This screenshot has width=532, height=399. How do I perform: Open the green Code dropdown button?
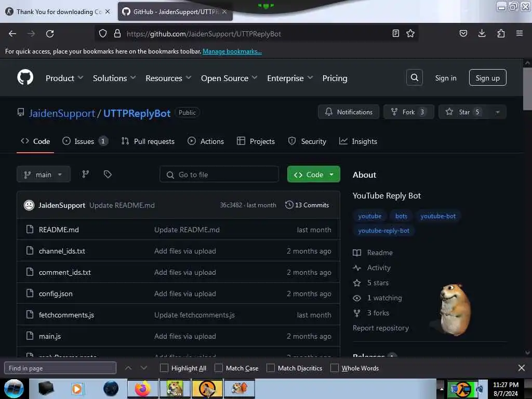(313, 175)
